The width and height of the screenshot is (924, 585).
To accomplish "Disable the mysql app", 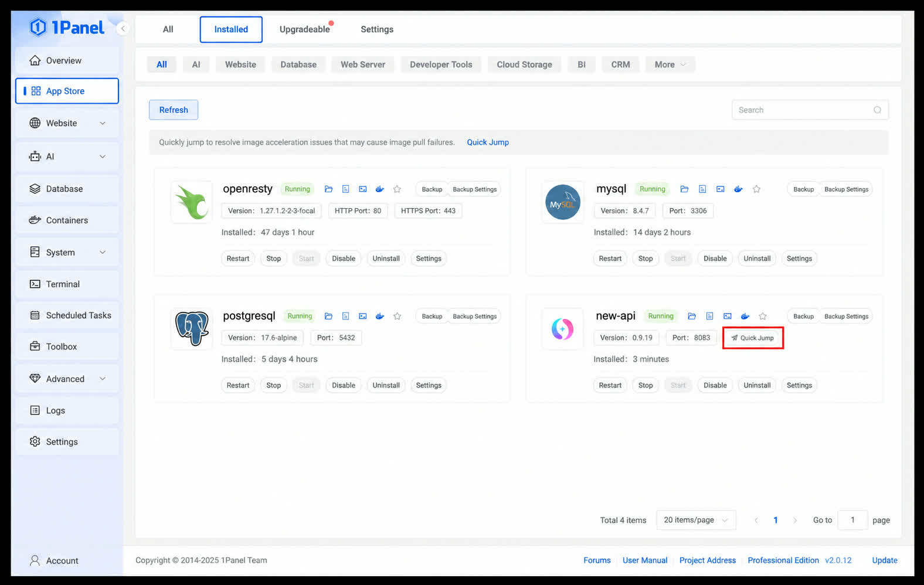I will point(715,259).
